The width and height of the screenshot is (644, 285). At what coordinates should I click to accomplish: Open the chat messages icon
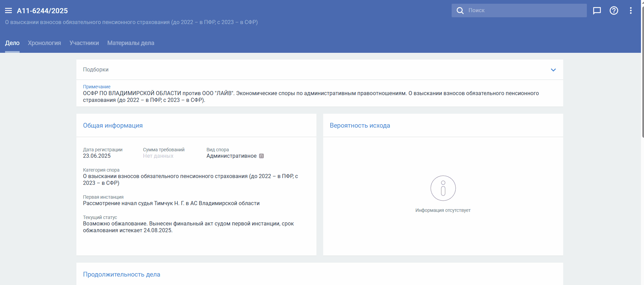597,10
